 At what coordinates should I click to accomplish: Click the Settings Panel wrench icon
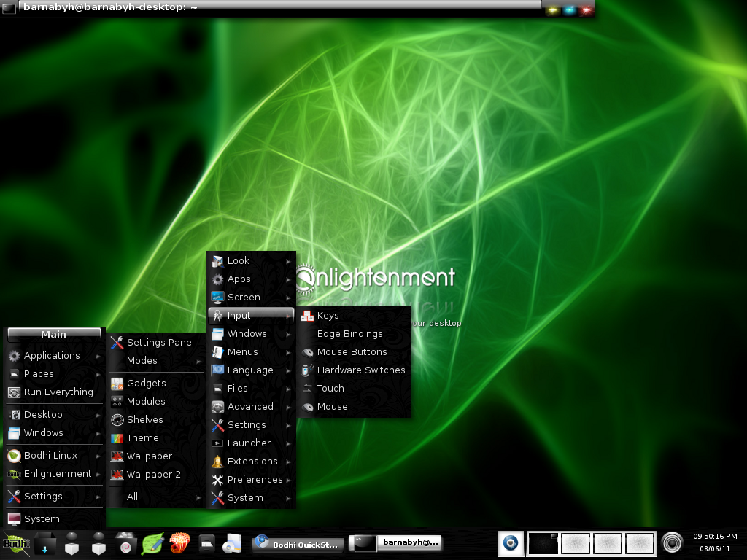pos(117,343)
